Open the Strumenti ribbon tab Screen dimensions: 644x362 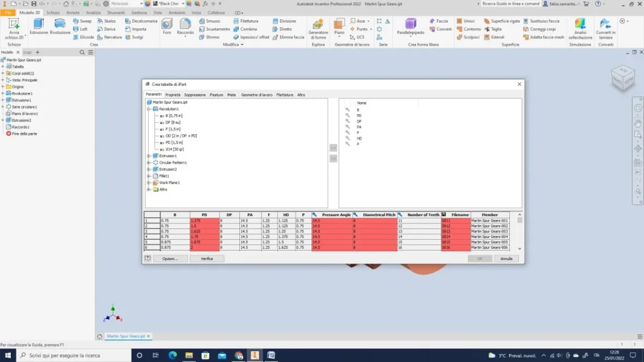(116, 12)
